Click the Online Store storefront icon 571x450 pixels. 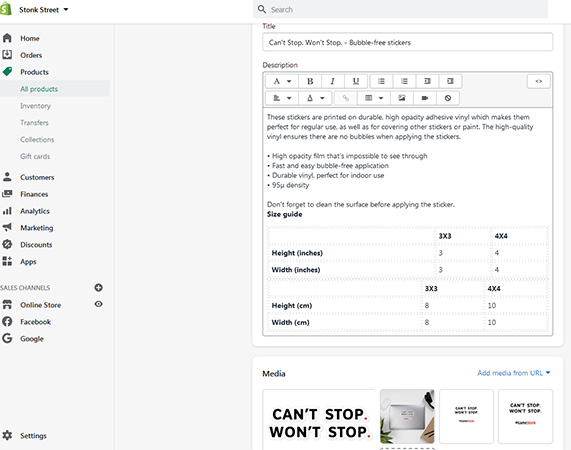tap(7, 305)
